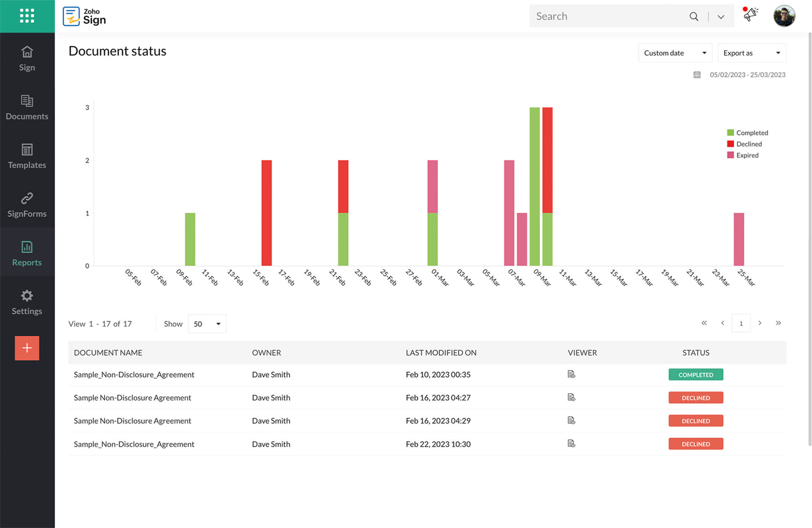Open viewer icon for Feb 22 document
This screenshot has width=812, height=528.
point(571,444)
